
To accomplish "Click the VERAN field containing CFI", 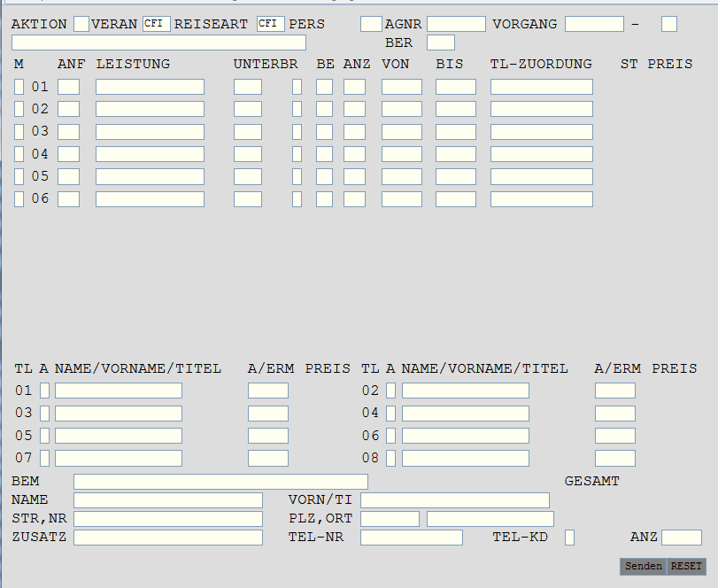I will pyautogui.click(x=156, y=24).
